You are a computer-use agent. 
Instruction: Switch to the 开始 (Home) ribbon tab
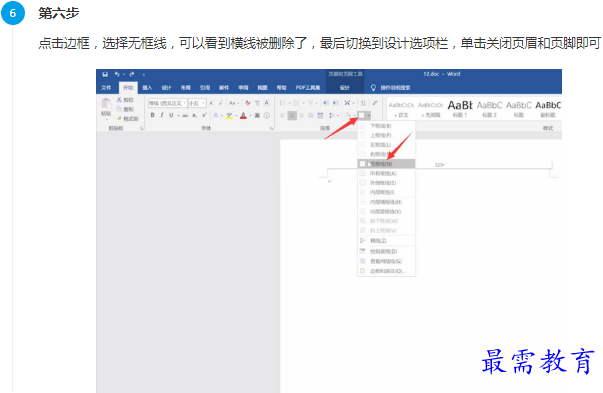click(x=128, y=88)
